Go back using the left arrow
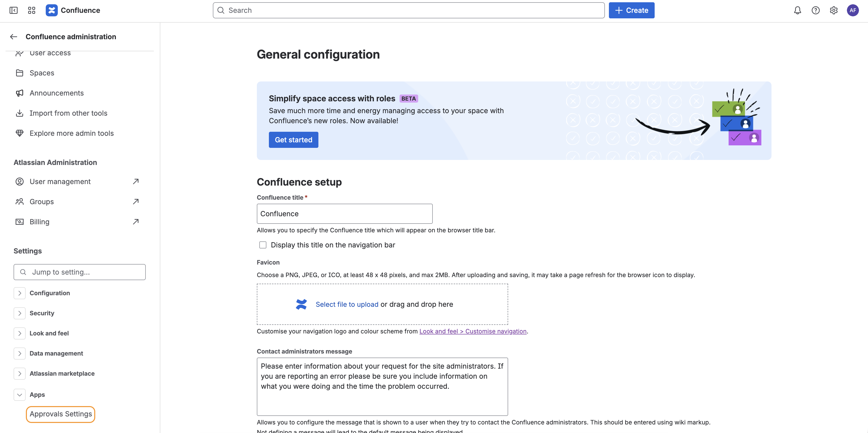Image resolution: width=868 pixels, height=433 pixels. [x=14, y=37]
